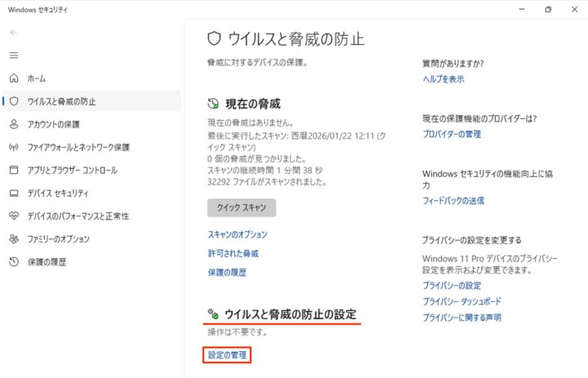The image size is (588, 378).
Task: Click the device health heart icon
Action: pyautogui.click(x=13, y=216)
